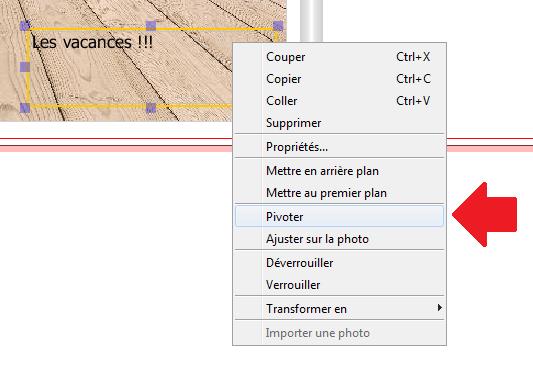Open the Transformer en submenu

339,309
